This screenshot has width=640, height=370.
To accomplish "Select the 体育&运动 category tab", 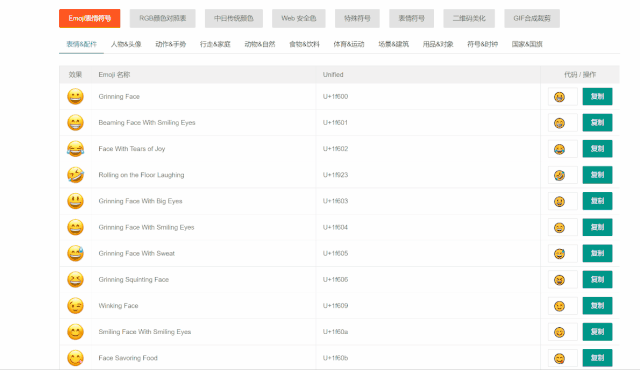I will 349,44.
